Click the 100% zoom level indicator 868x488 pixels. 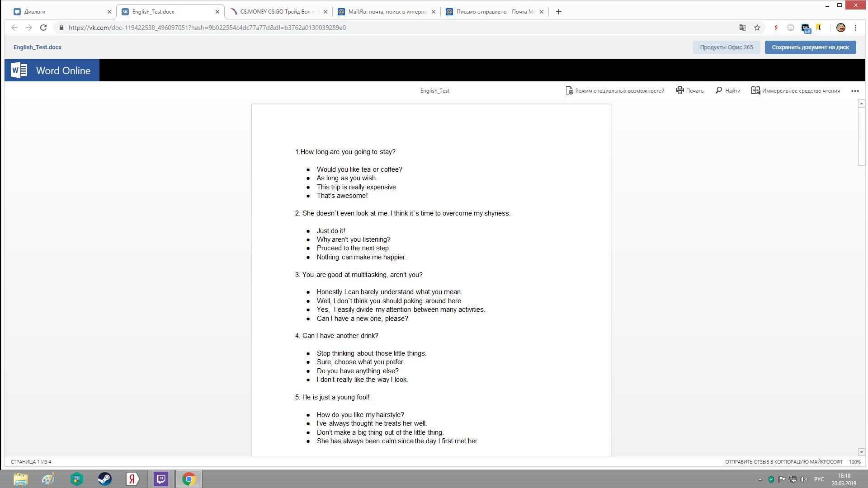point(854,462)
